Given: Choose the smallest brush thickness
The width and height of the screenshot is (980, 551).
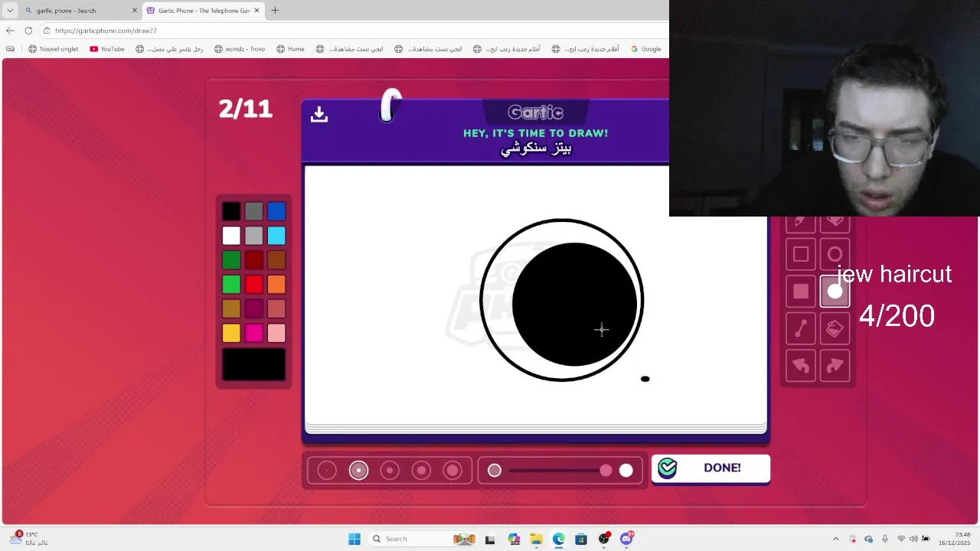Looking at the screenshot, I should [x=327, y=471].
